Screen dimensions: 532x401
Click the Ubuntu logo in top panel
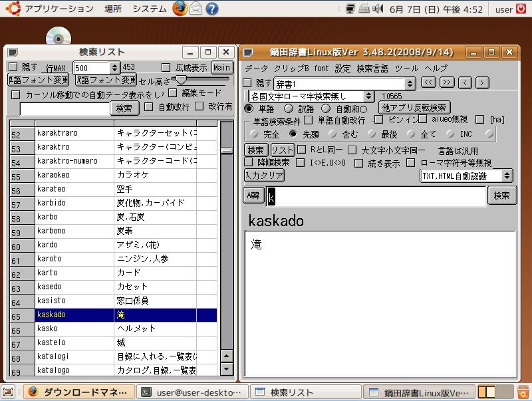13,9
